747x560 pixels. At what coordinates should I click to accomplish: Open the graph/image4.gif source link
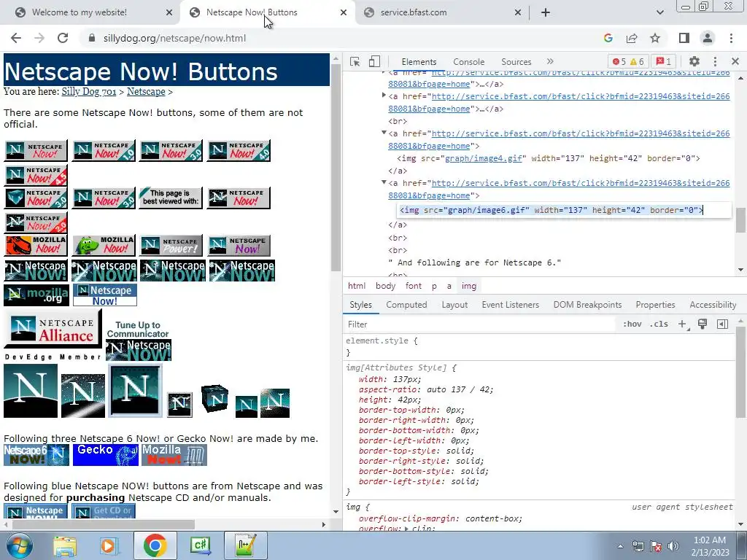click(x=483, y=158)
